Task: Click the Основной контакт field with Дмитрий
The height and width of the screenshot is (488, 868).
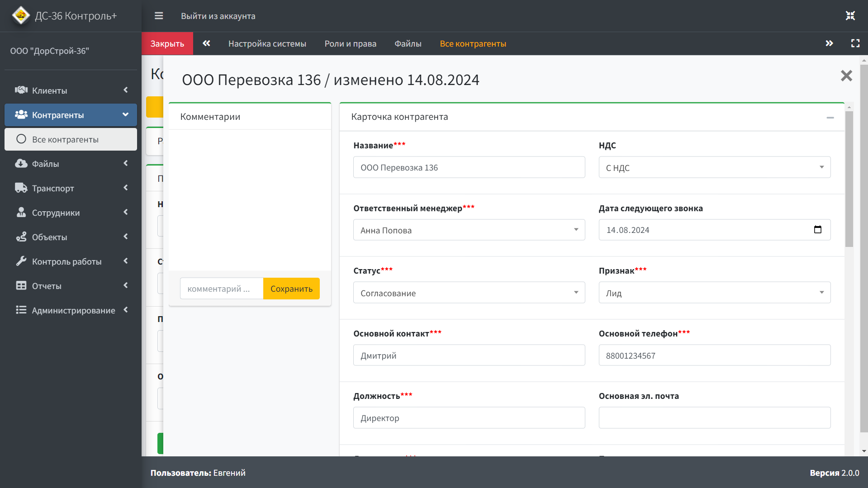Action: click(469, 355)
